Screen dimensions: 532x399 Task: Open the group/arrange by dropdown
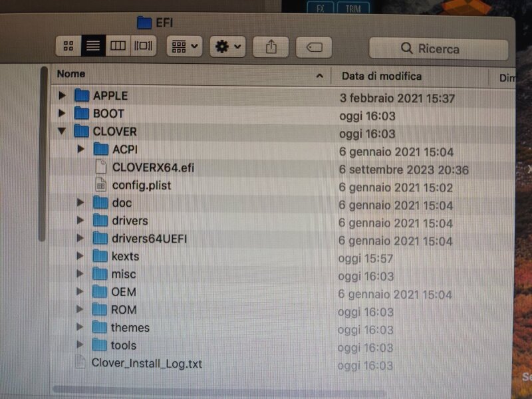(x=185, y=46)
